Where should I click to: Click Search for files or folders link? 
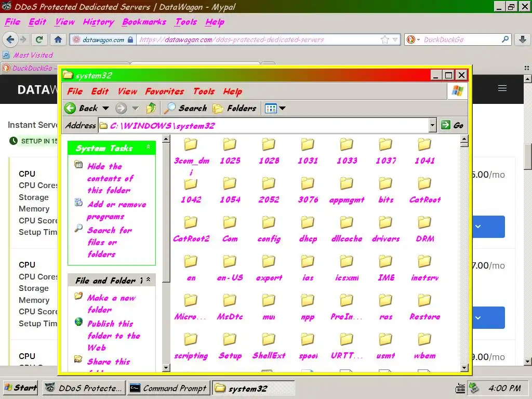(x=109, y=242)
